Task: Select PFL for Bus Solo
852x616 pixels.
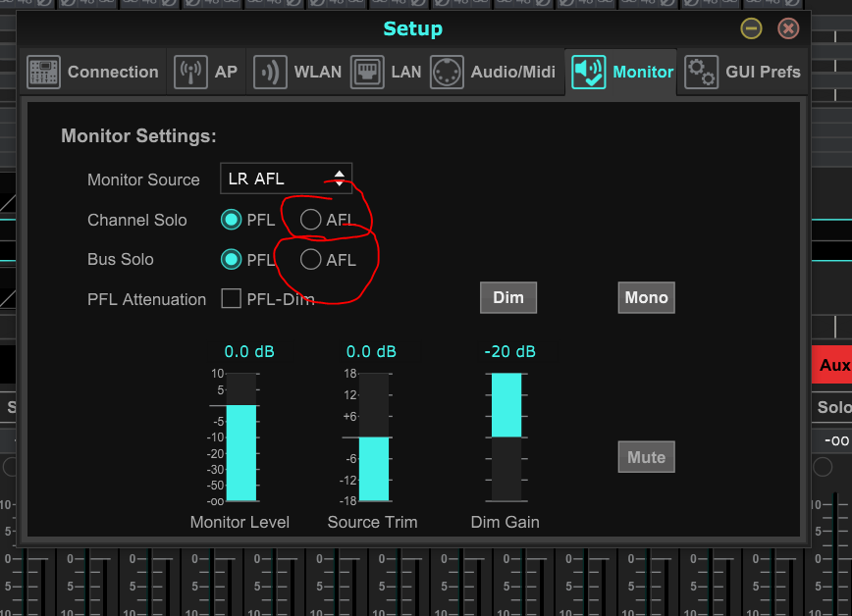Action: point(231,260)
